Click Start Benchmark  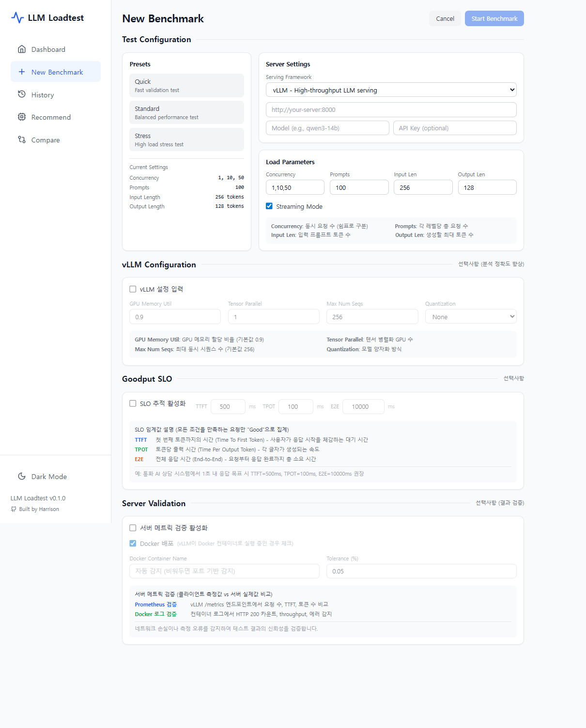click(494, 18)
